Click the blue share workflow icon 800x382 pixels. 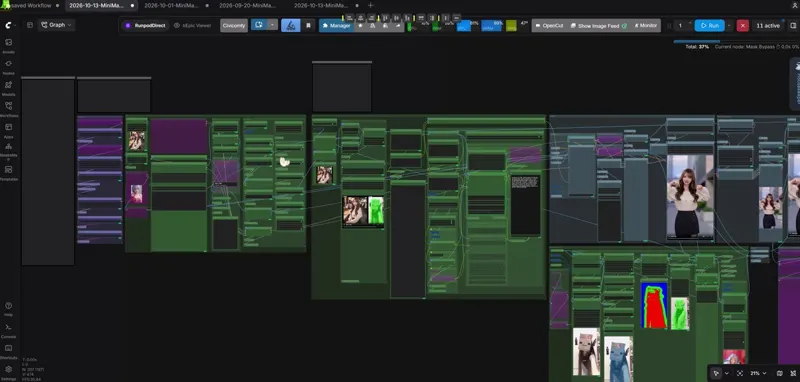click(x=259, y=25)
